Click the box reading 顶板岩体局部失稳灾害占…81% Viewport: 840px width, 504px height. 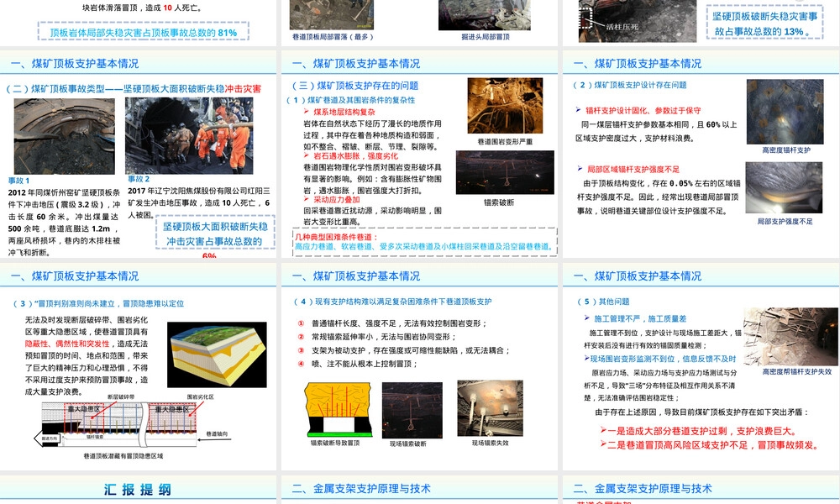click(144, 32)
